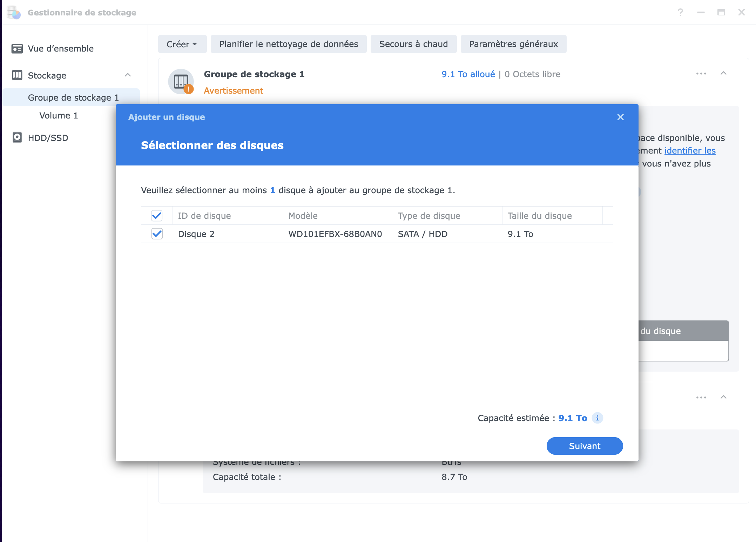Viewport: 756px width, 542px height.
Task: Select Groupe de stockage 1 in sidebar
Action: 73,97
